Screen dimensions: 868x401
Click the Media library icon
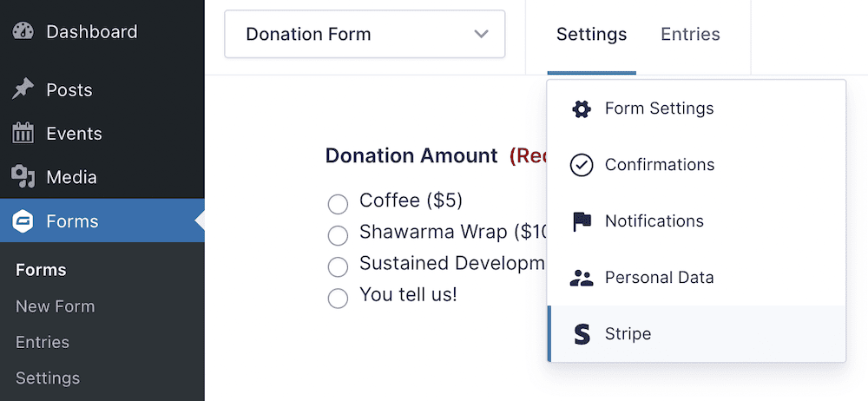(23, 177)
